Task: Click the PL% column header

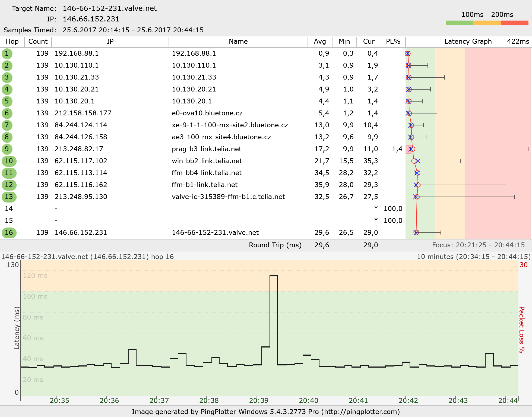Action: [x=393, y=42]
